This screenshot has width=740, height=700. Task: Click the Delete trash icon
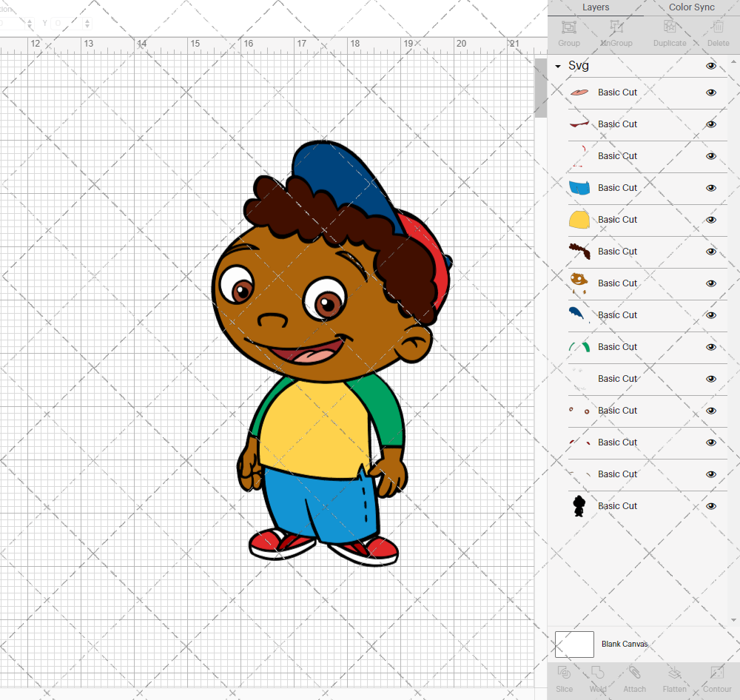click(718, 27)
